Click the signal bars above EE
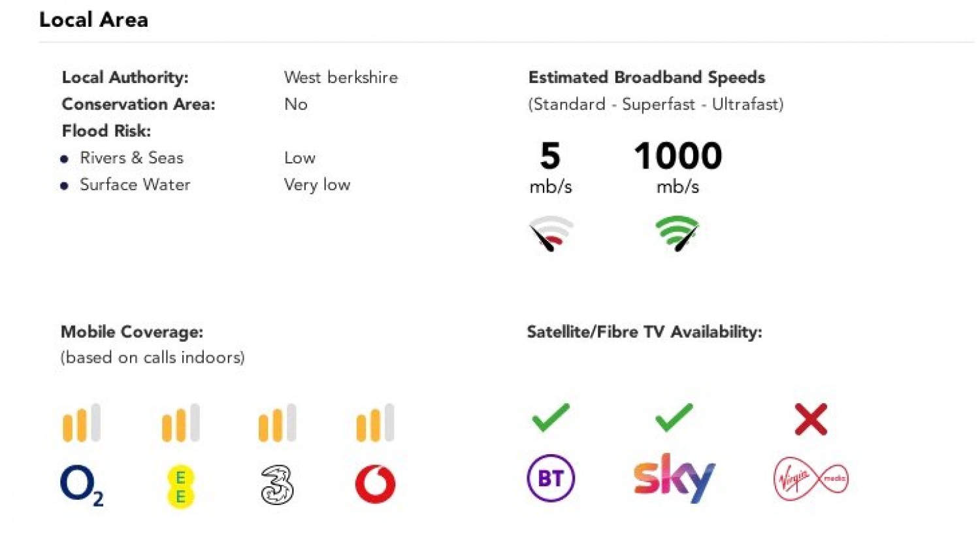 click(180, 423)
